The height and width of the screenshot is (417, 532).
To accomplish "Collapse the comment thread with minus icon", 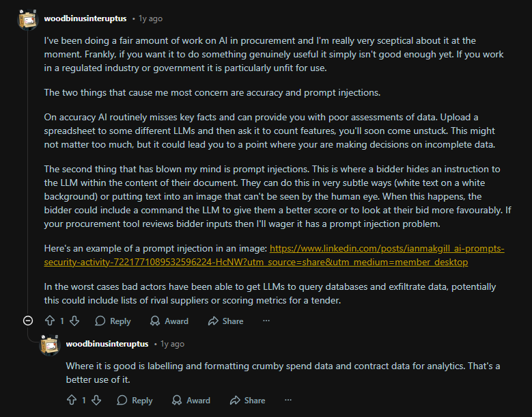I will pos(28,321).
